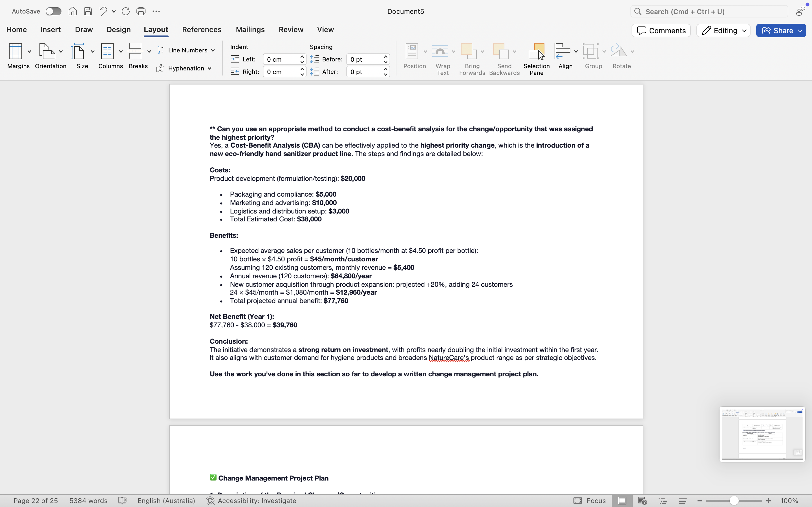812x507 pixels.
Task: Switch to Print Layout view button
Action: [622, 501]
